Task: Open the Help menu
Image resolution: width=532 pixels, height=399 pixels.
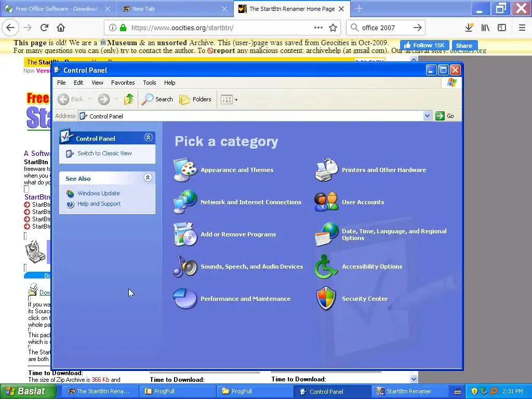Action: click(170, 83)
